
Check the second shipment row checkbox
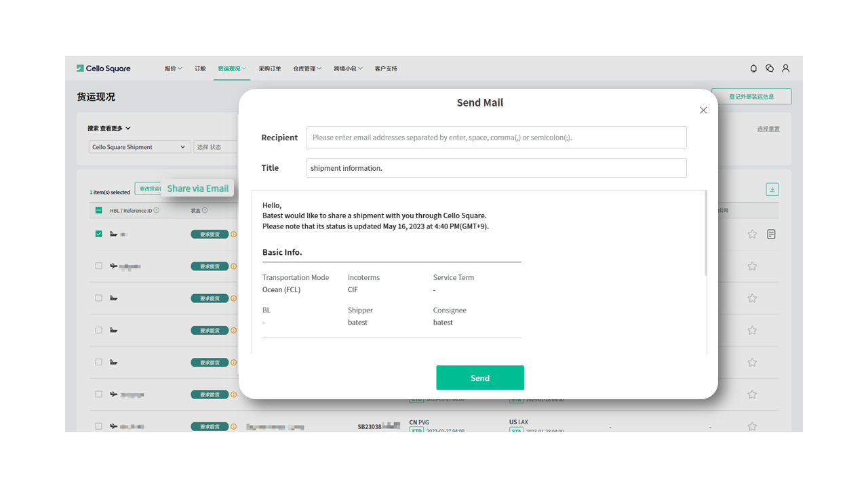tap(99, 266)
